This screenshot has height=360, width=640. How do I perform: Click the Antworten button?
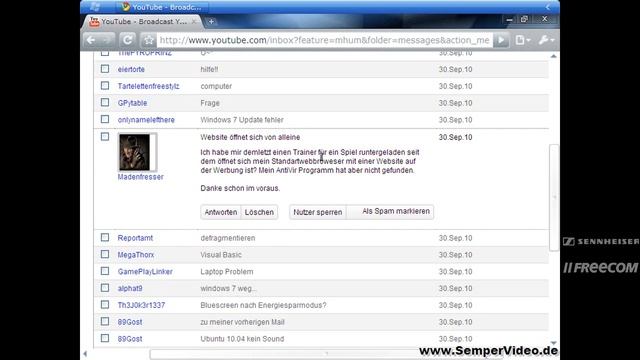coord(221,212)
